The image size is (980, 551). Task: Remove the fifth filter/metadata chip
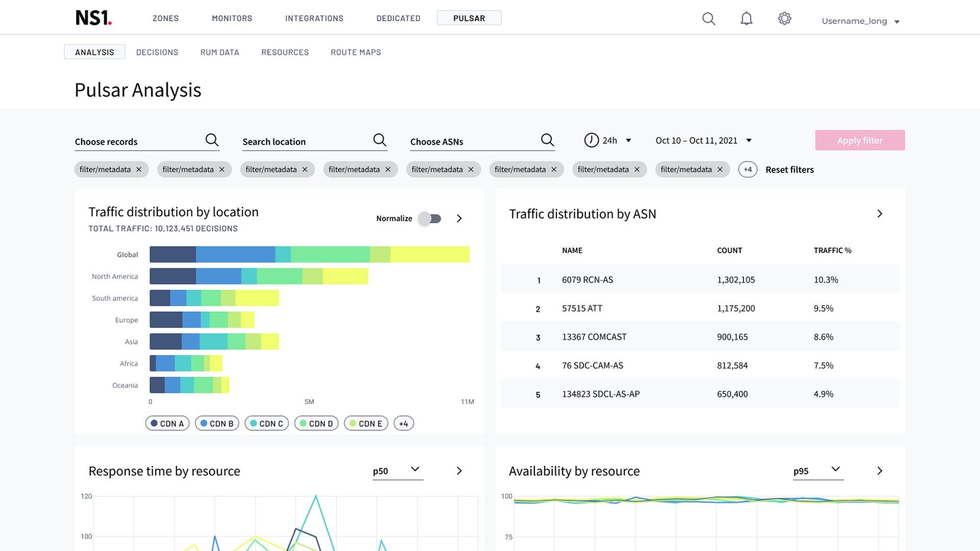pos(471,169)
